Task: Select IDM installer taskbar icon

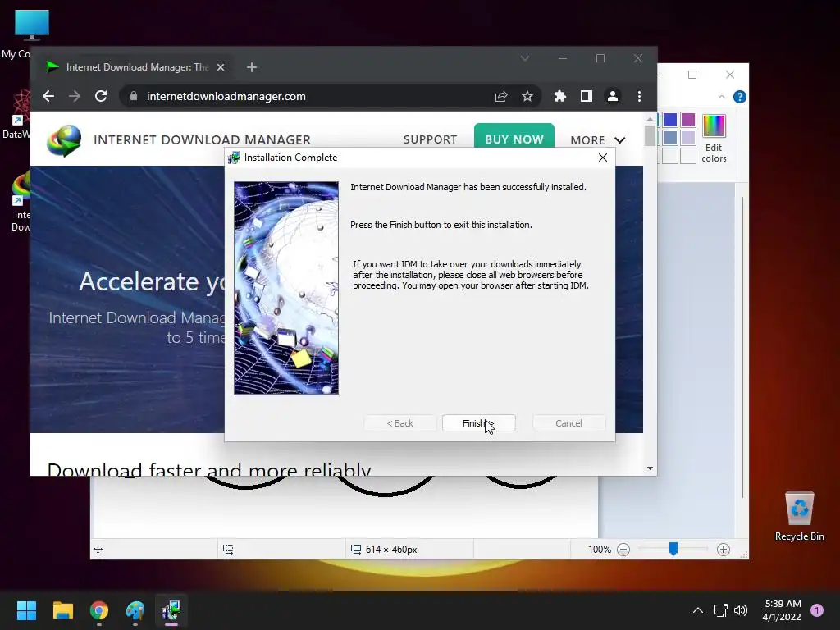Action: pyautogui.click(x=171, y=610)
